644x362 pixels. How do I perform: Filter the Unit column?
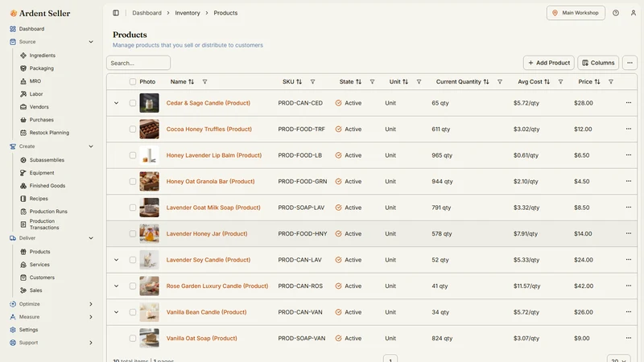(419, 82)
